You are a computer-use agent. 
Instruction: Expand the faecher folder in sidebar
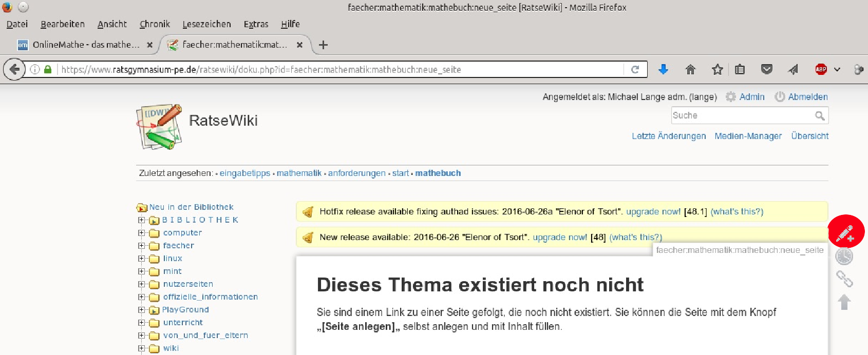coord(142,246)
